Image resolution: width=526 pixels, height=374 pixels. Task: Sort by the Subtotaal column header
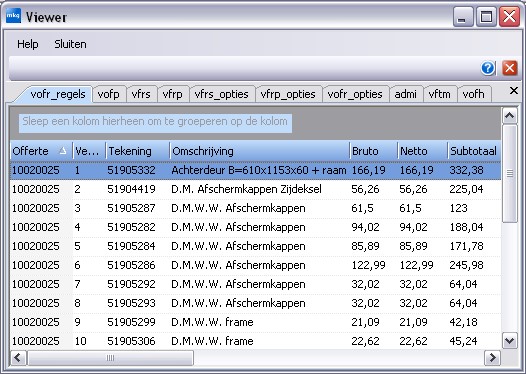click(474, 151)
